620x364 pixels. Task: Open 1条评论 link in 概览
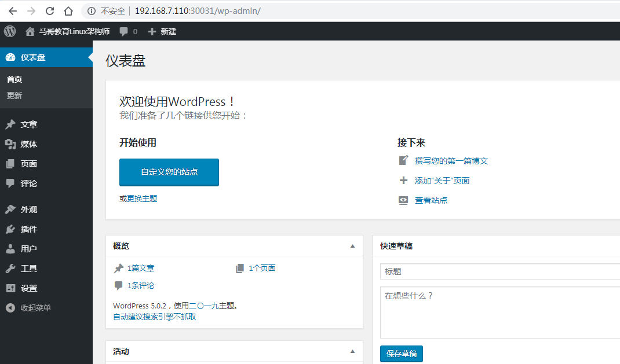[141, 285]
